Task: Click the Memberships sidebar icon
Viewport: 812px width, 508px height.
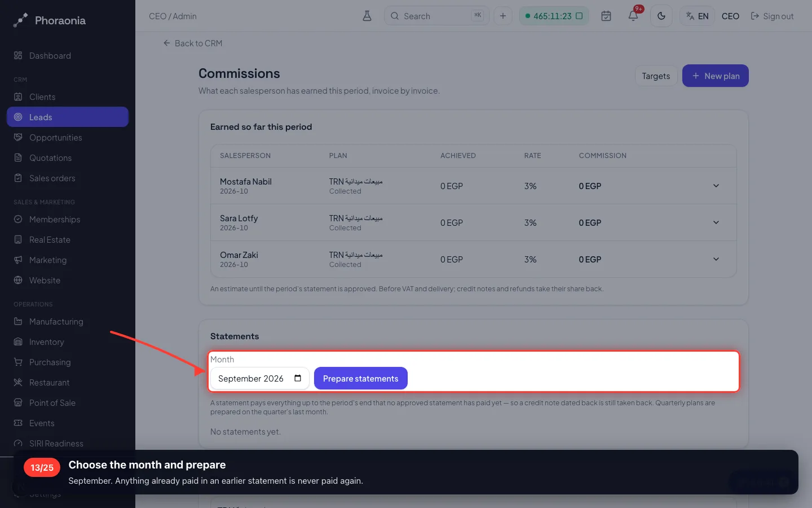Action: [18, 219]
